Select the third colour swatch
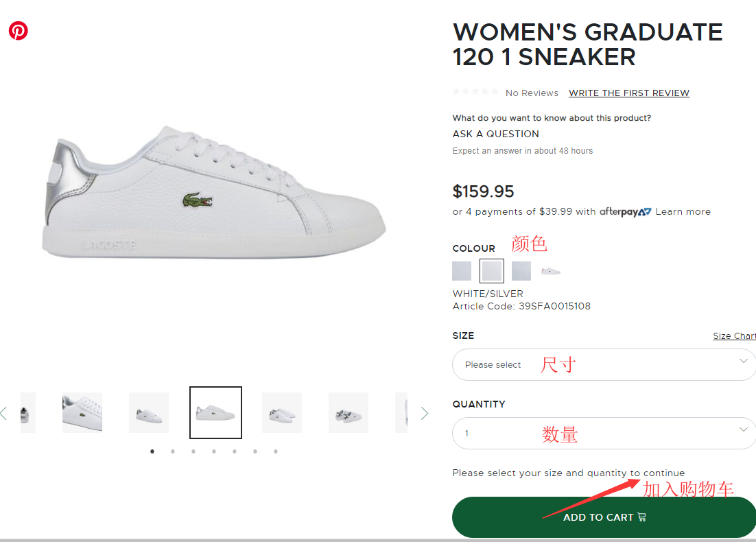Screen dimensions: 756x542 tap(521, 271)
